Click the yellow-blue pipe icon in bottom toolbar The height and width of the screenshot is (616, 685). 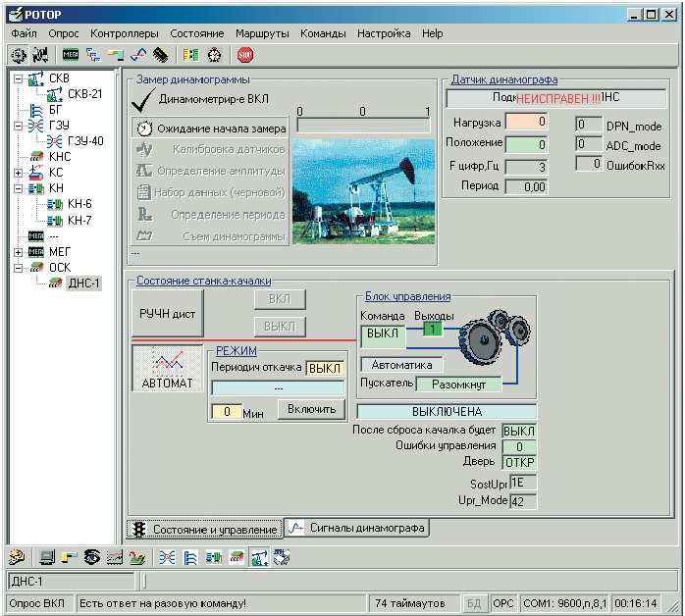[x=70, y=557]
